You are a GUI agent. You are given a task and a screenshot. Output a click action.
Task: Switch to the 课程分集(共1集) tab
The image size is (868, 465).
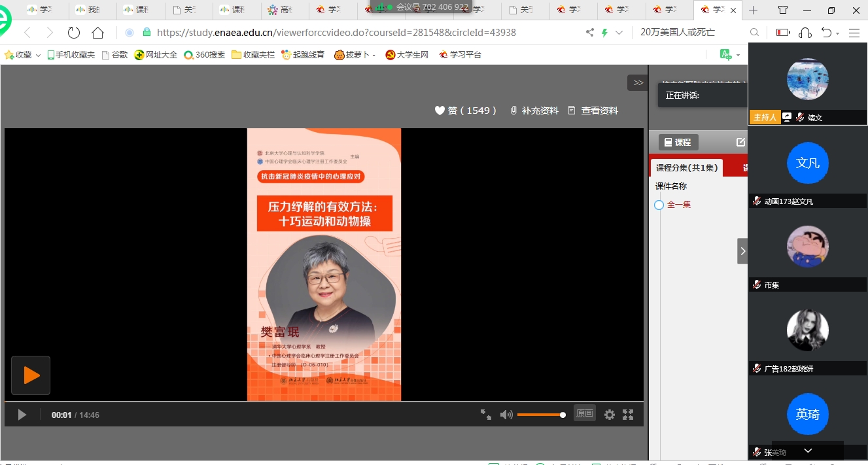pos(687,168)
